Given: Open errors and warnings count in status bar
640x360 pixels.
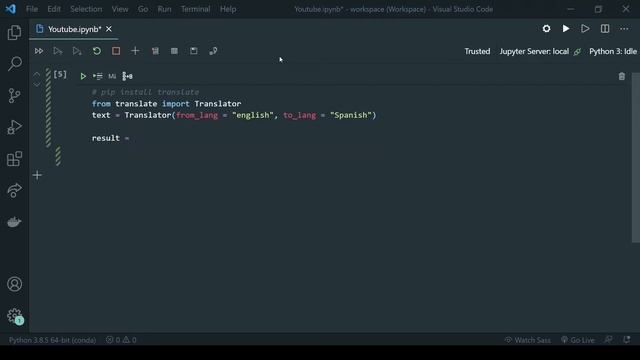Looking at the screenshot, I should pos(121,340).
